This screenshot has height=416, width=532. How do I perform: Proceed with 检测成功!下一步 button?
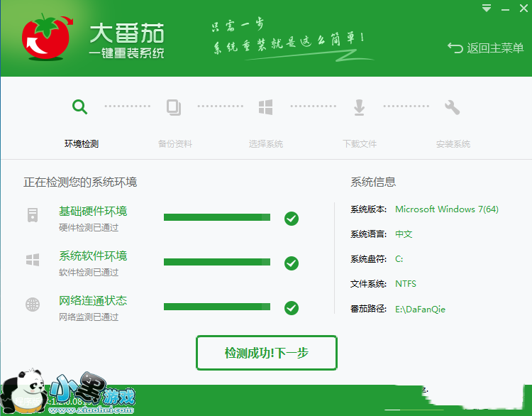pyautogui.click(x=267, y=353)
